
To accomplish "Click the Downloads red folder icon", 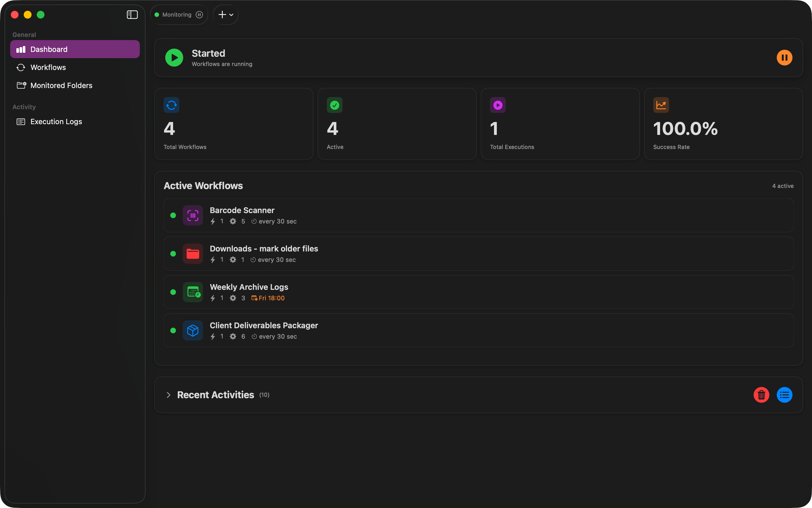I will (193, 254).
